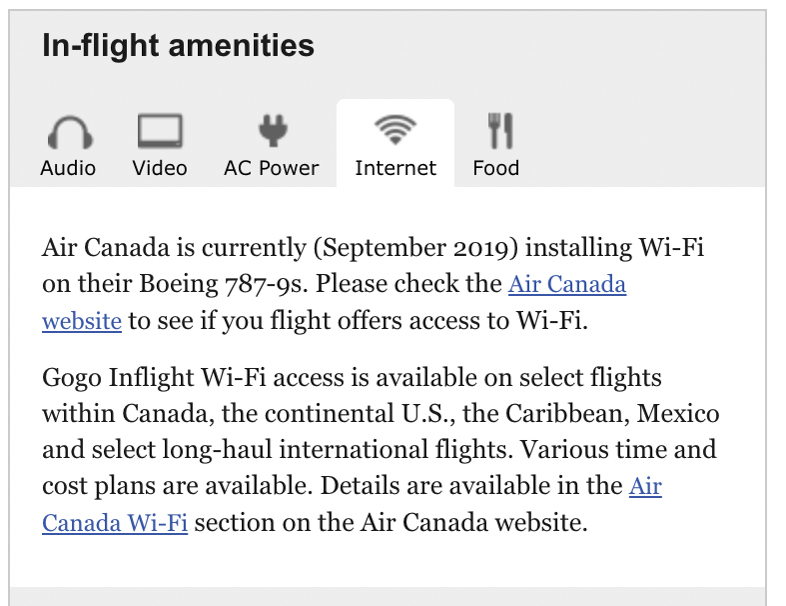This screenshot has height=606, width=786.
Task: Go to the Food tab label
Action: pos(496,168)
